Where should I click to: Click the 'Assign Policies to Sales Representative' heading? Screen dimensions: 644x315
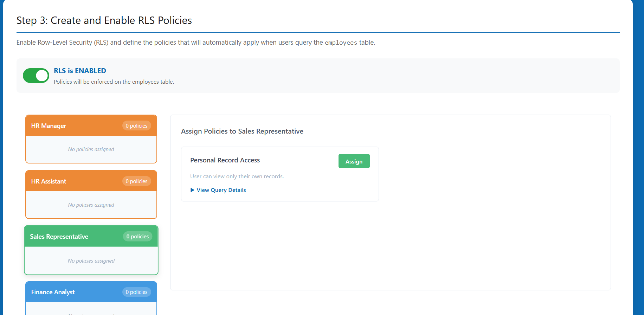pyautogui.click(x=242, y=131)
